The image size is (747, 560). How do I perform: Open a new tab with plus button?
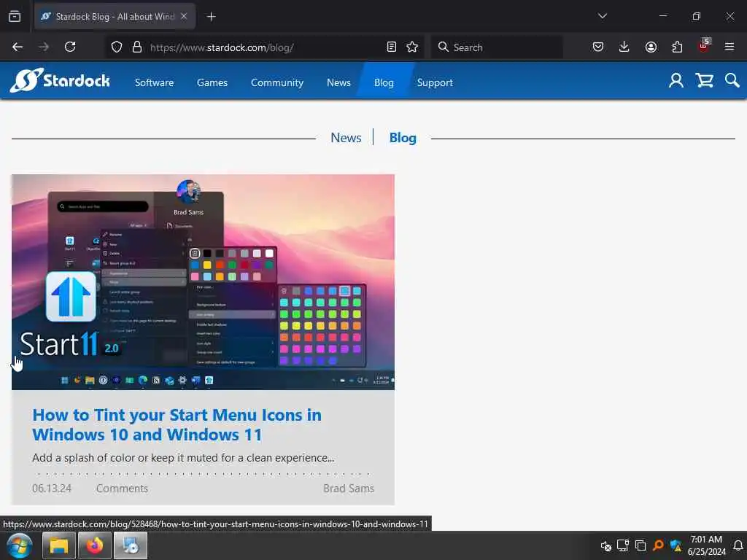point(212,17)
